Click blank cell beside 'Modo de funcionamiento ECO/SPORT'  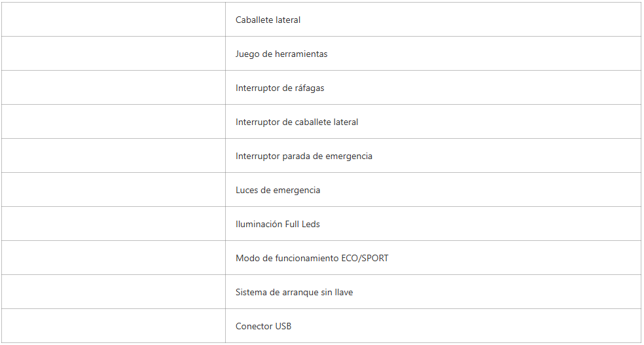point(113,258)
